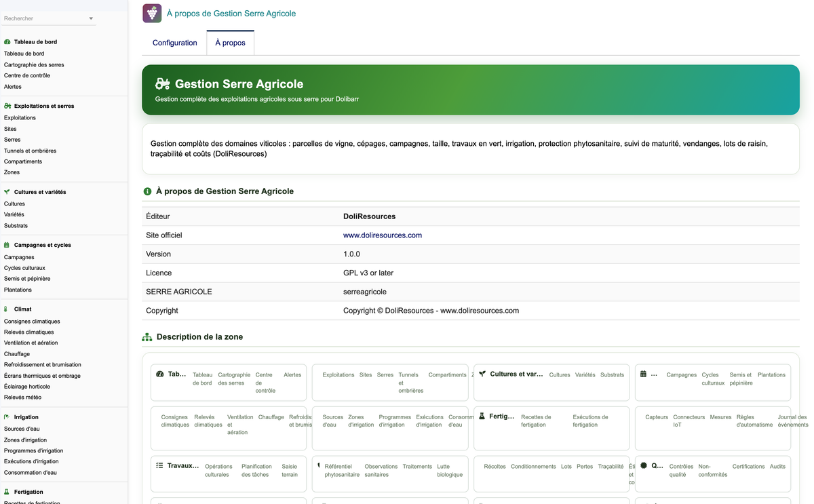Click the calendar icon in the Campagnes card
The image size is (814, 504).
[x=643, y=374]
